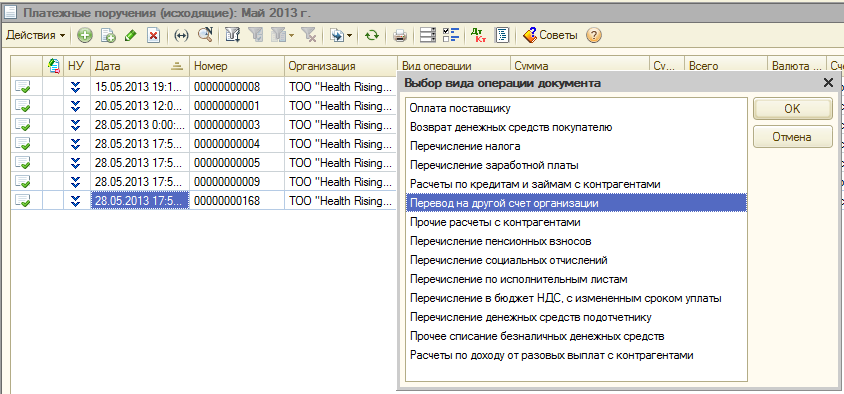
Task: Click the Filter and sort settings icon
Action: [233, 36]
